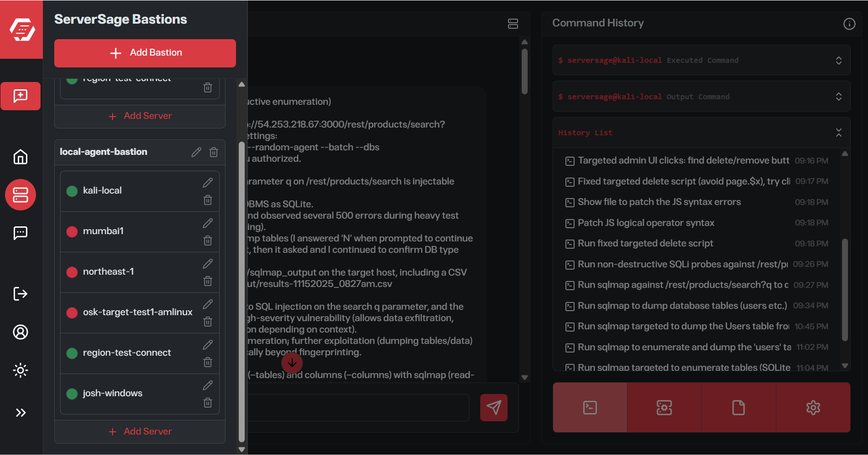The width and height of the screenshot is (868, 455).
Task: Open the user profile icon
Action: [x=21, y=332]
